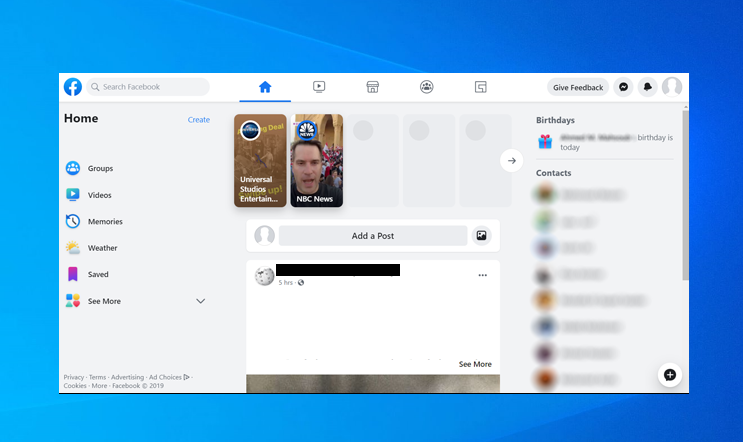
Task: Open the Home tab
Action: pyautogui.click(x=265, y=87)
